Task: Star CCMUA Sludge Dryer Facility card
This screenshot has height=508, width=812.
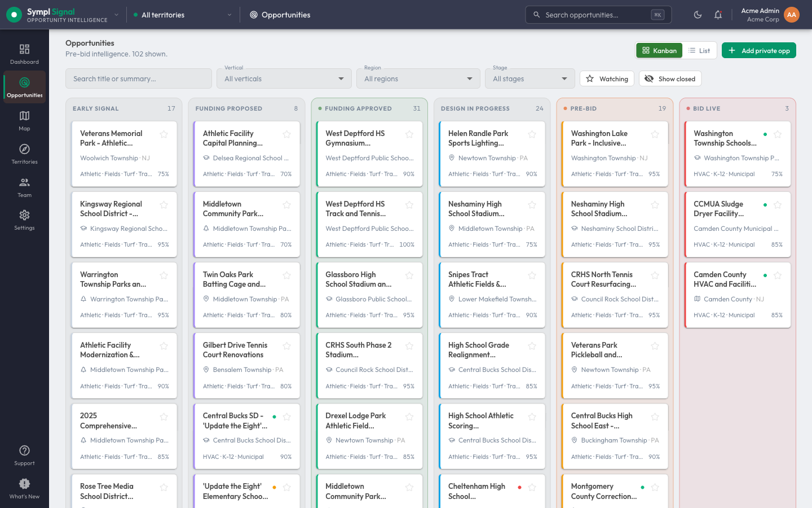Action: (x=778, y=205)
